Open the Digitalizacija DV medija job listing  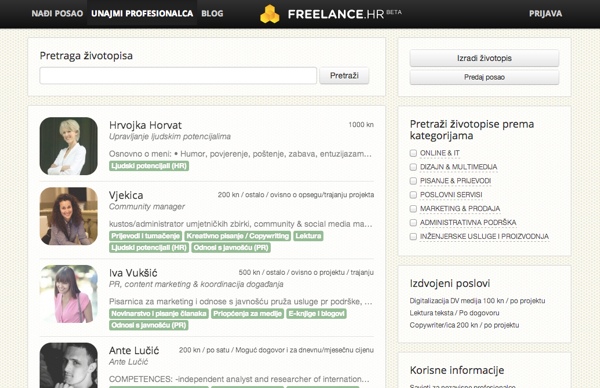(x=477, y=301)
